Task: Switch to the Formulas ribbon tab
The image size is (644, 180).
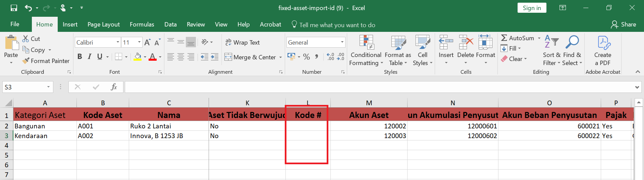Action: click(142, 24)
